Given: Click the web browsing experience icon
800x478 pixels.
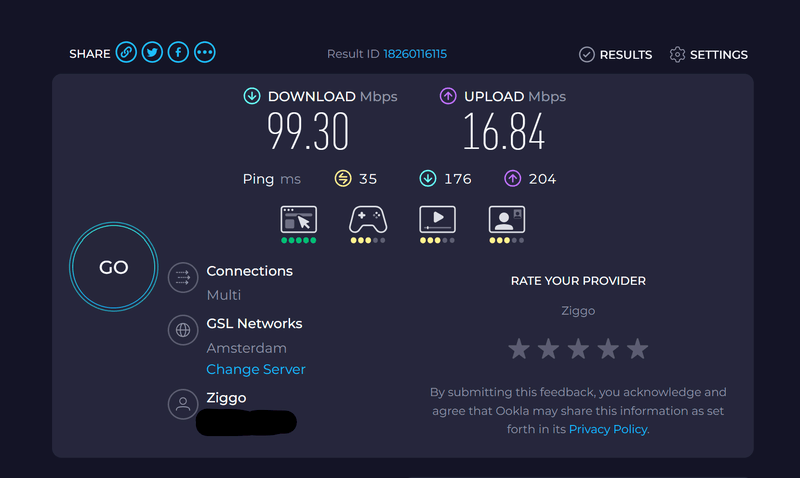Looking at the screenshot, I should coord(298,219).
